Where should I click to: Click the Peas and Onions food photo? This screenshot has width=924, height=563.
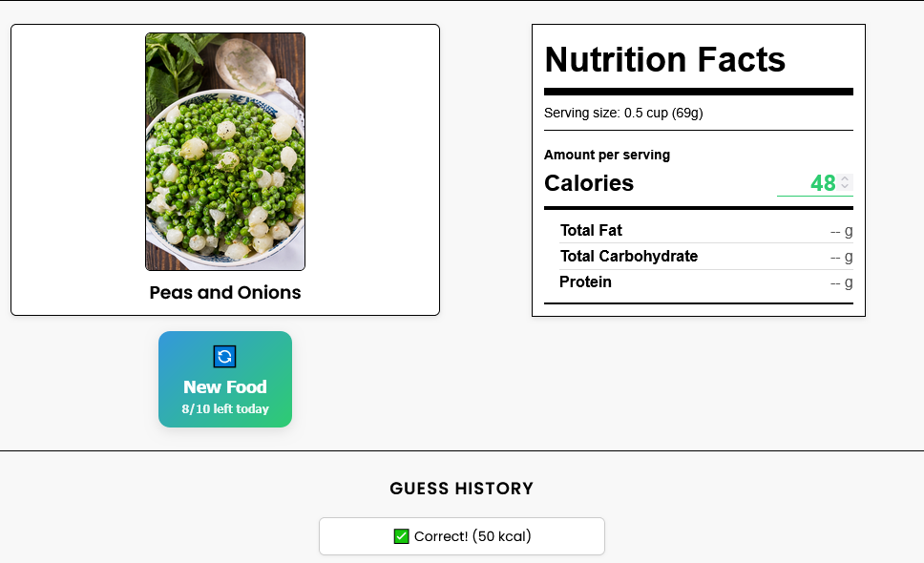[x=225, y=152]
